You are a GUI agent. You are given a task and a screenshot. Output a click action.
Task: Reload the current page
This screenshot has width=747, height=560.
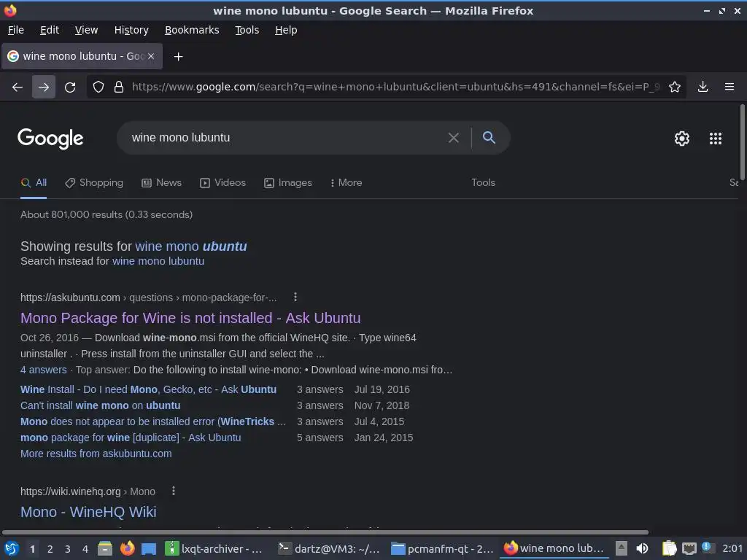pos(70,87)
